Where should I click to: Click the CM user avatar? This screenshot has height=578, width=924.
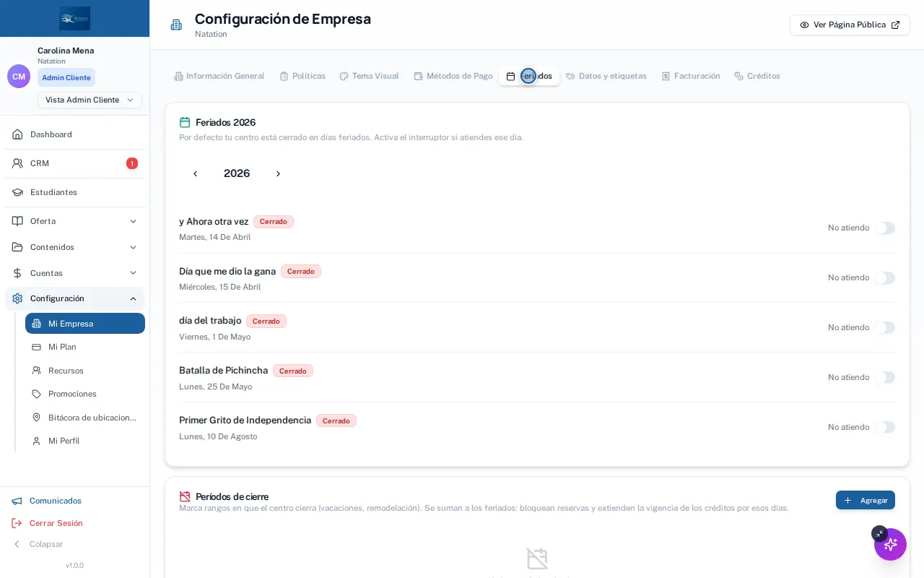coord(19,76)
